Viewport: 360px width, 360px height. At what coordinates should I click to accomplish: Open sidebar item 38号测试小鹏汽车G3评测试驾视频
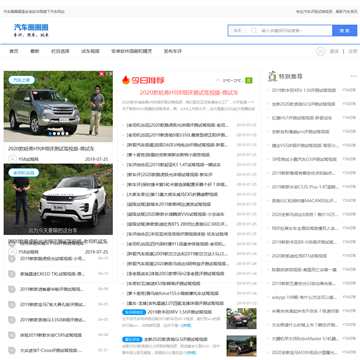305,159
